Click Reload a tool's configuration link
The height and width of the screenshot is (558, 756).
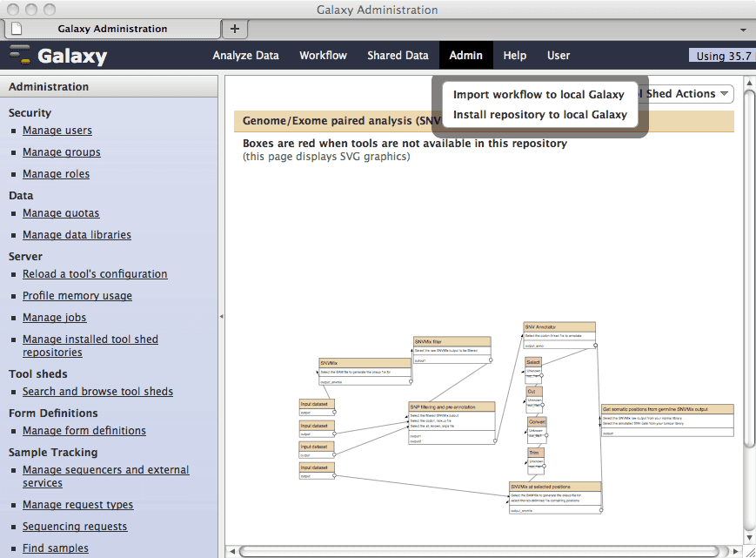tap(95, 274)
